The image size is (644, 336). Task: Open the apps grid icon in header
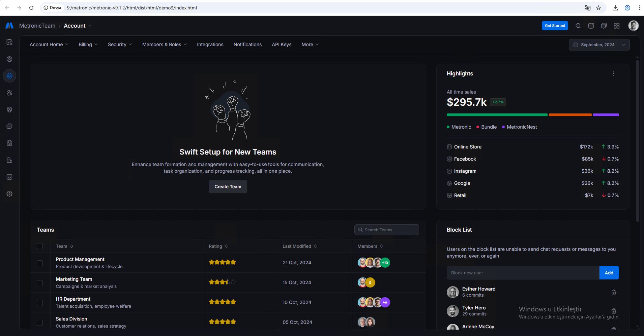[x=616, y=26]
